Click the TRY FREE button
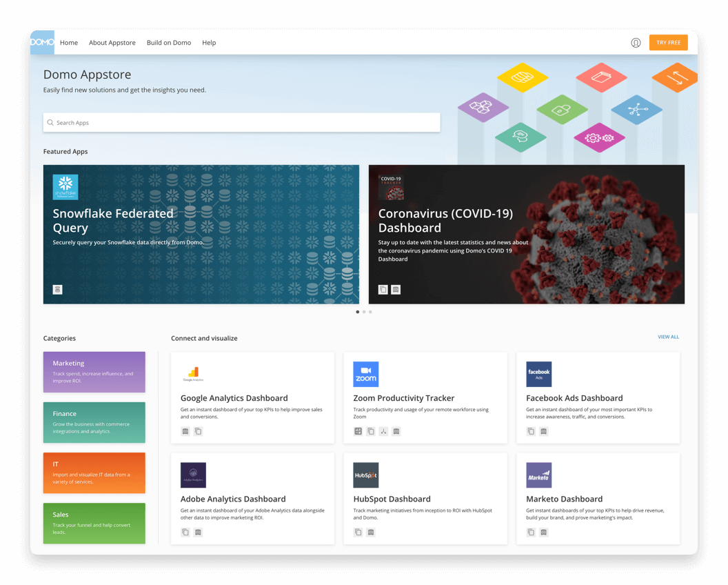728x585 pixels. 668,42
